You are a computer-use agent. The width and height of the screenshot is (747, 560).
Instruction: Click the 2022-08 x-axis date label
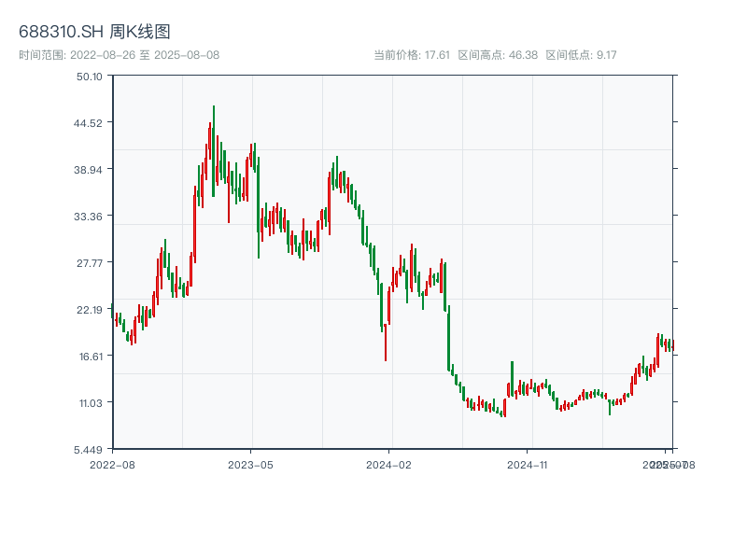(x=112, y=464)
